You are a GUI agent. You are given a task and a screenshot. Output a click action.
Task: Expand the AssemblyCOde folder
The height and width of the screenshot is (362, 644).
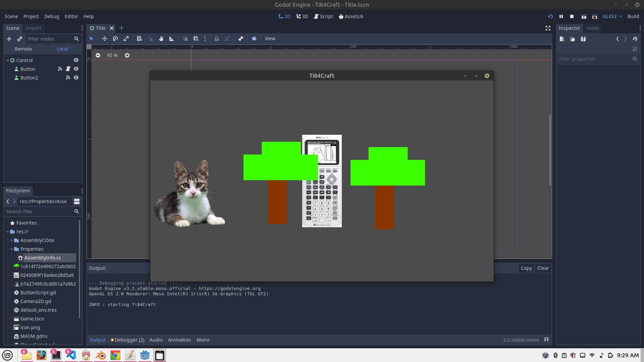tap(12, 240)
